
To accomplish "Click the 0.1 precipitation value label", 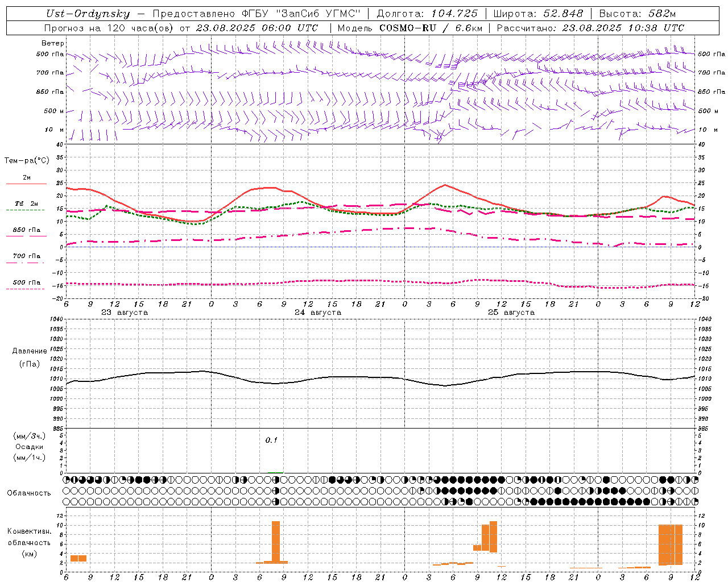I will [x=271, y=440].
